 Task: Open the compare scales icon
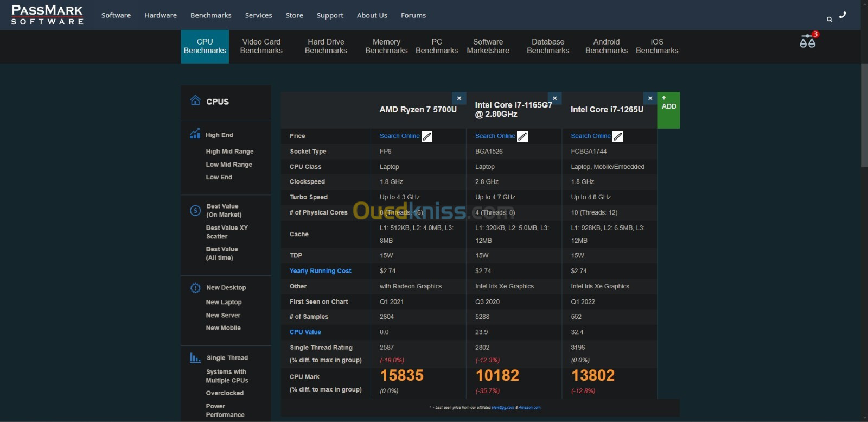click(807, 41)
